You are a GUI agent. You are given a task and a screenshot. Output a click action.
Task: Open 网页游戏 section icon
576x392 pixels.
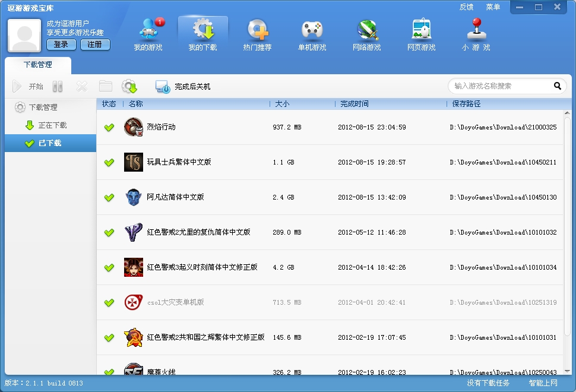(422, 29)
